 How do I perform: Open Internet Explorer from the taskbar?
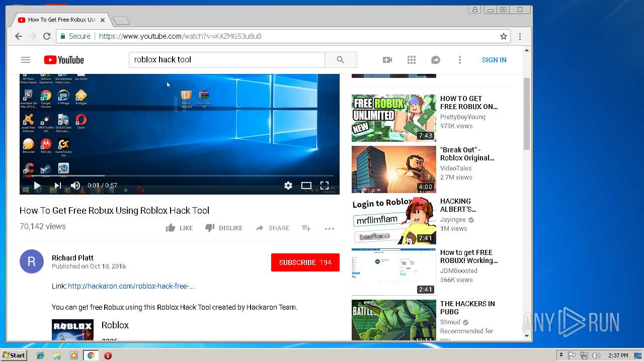40,355
